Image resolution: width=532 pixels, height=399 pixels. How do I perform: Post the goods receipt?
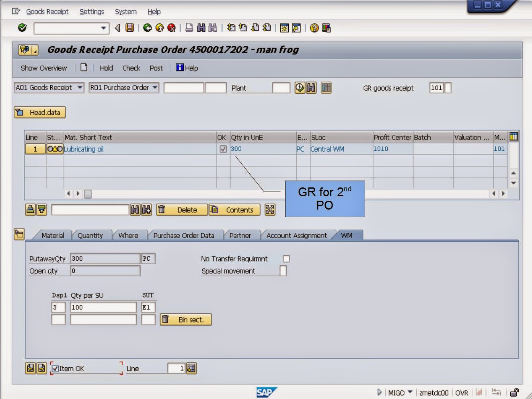(x=156, y=68)
